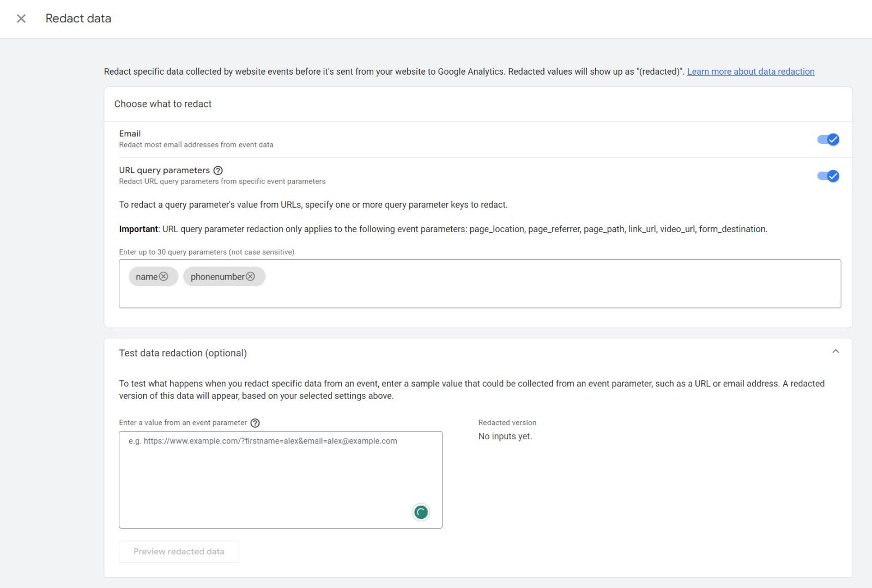
Task: Disable the Email redaction toggle
Action: (827, 140)
